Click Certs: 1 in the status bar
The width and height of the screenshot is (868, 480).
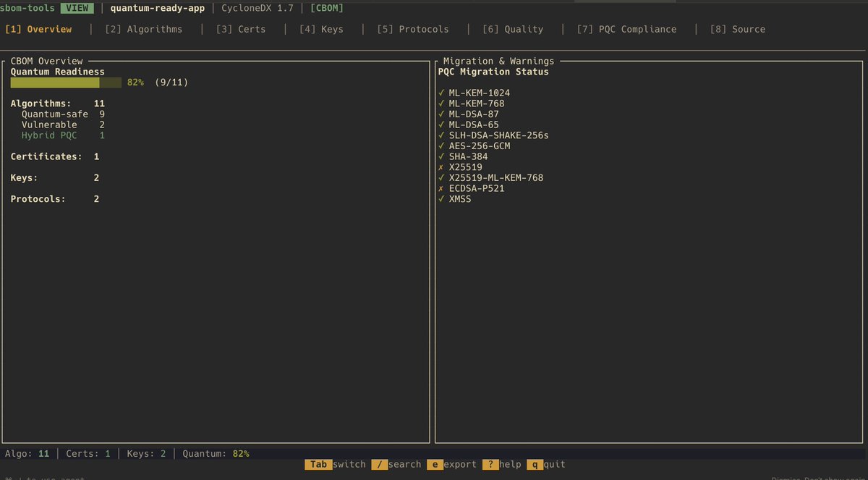tap(88, 453)
